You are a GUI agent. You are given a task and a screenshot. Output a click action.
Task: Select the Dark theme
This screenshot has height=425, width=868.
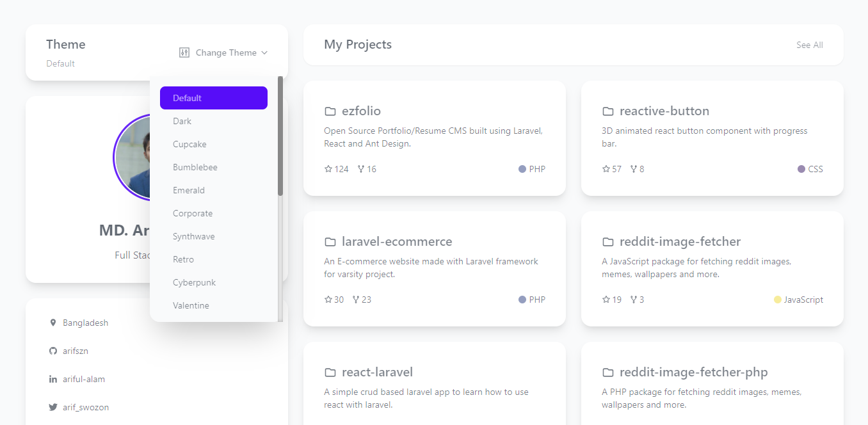[x=182, y=120]
